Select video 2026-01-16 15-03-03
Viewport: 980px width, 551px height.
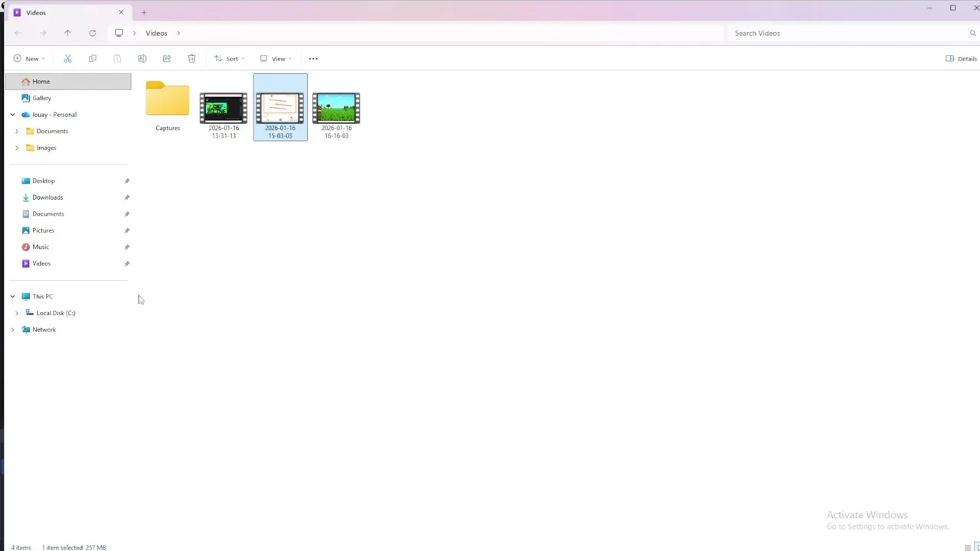[280, 107]
